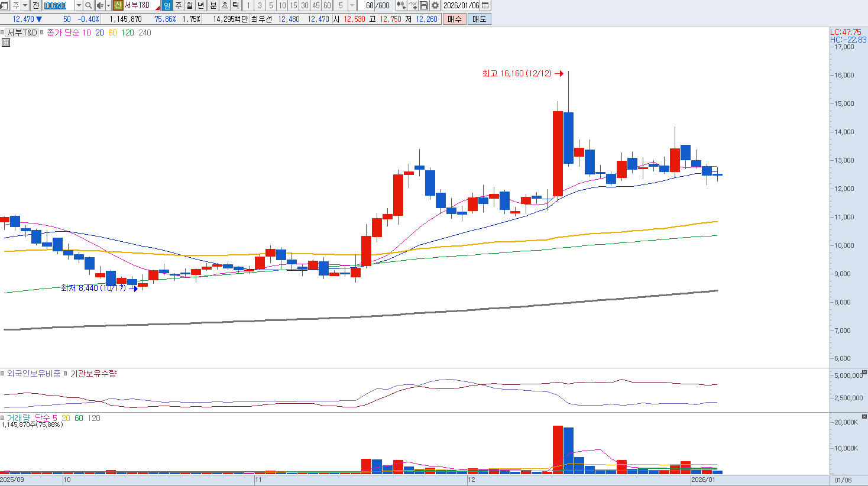Toggle the 기관보유수량 indicator marker
The height and width of the screenshot is (486, 868).
(x=66, y=374)
